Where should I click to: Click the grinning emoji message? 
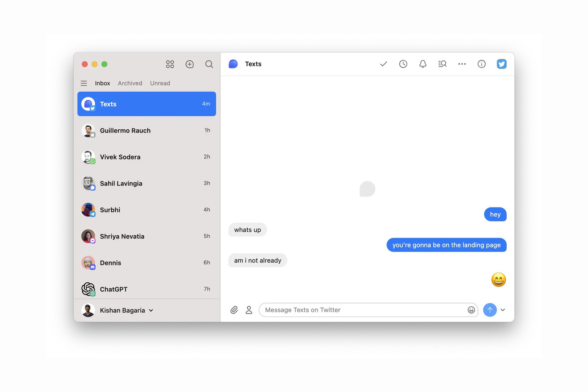pos(499,280)
